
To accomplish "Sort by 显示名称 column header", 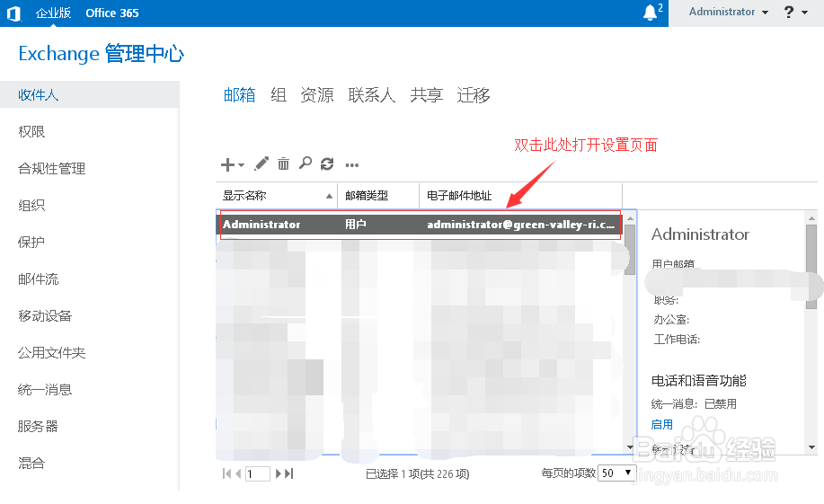I will (x=277, y=196).
